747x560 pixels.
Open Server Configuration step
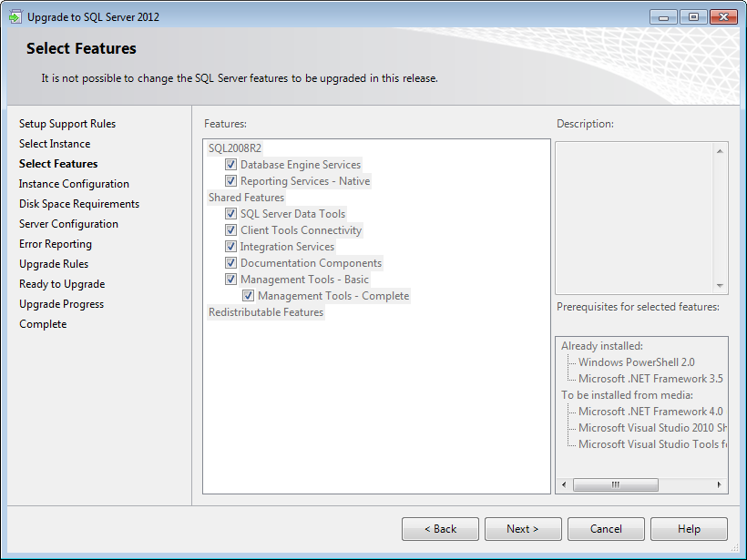68,224
